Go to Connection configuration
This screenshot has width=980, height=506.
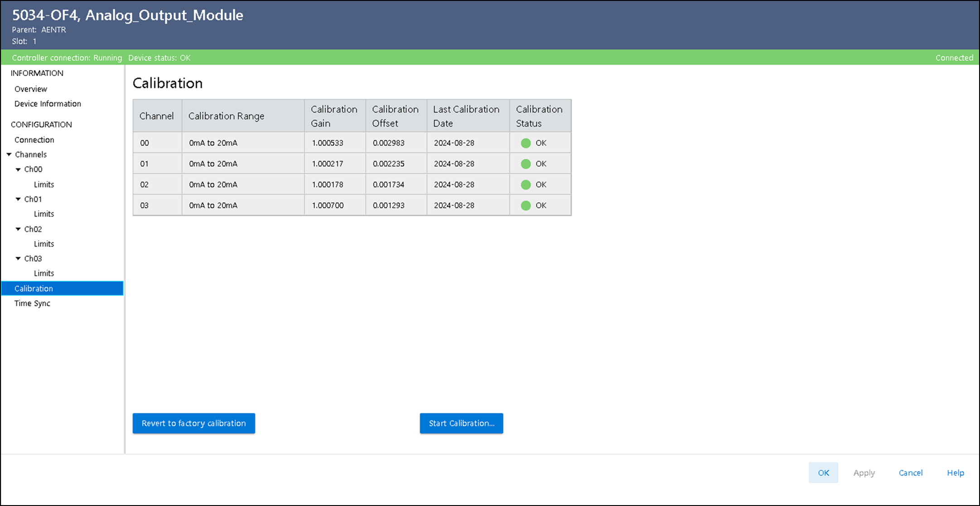(x=34, y=140)
